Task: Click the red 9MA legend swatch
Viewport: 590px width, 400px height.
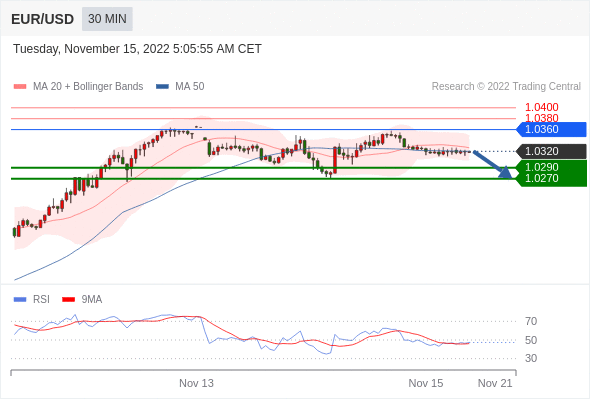Action: (x=68, y=300)
